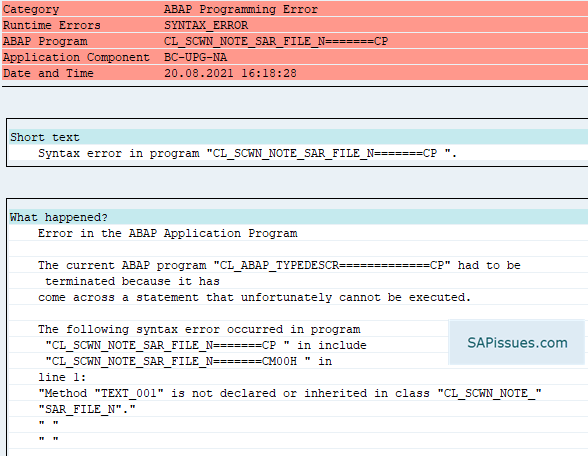
Task: Click 'ABAP Programming Error' category value
Action: click(241, 9)
